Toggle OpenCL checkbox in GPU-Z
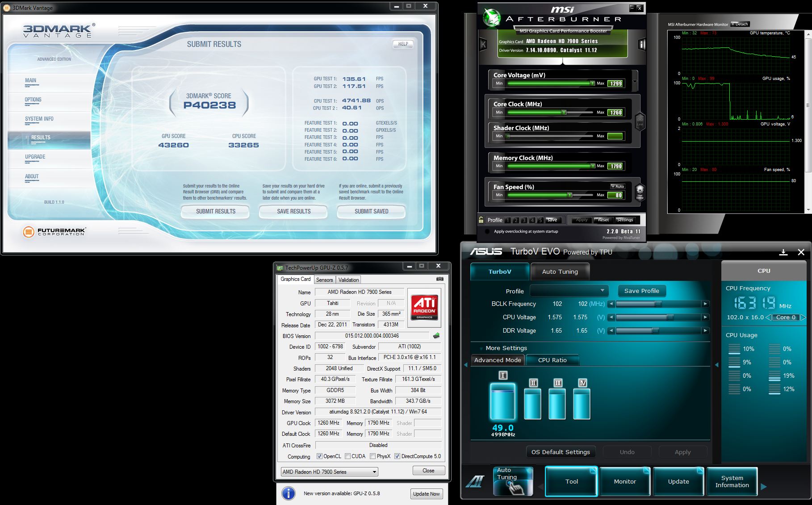 [319, 456]
